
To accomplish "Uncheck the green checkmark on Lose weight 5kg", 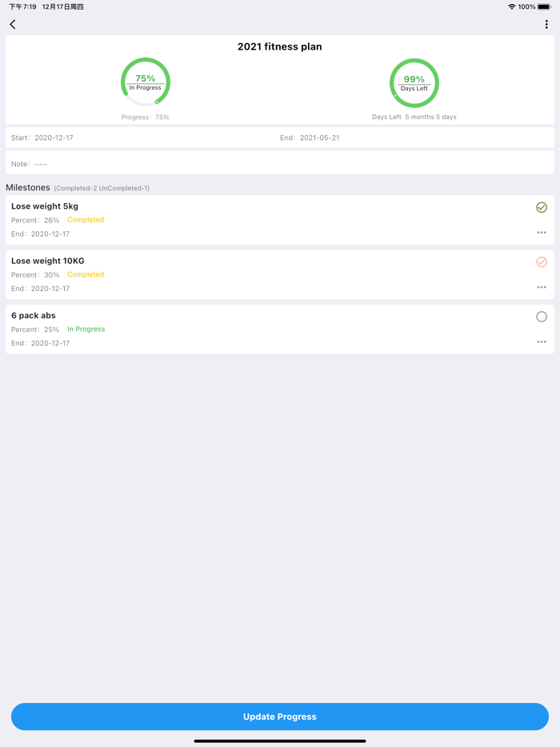I will [x=542, y=207].
